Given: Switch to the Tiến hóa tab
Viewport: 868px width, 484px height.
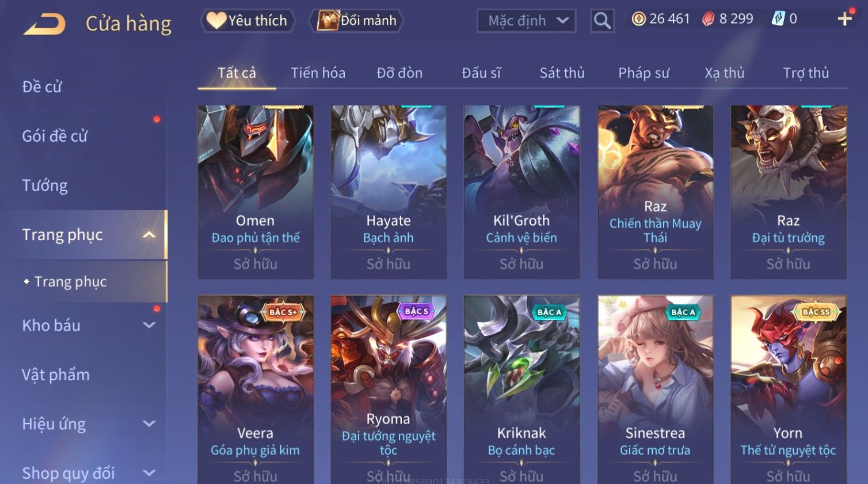Looking at the screenshot, I should 318,73.
